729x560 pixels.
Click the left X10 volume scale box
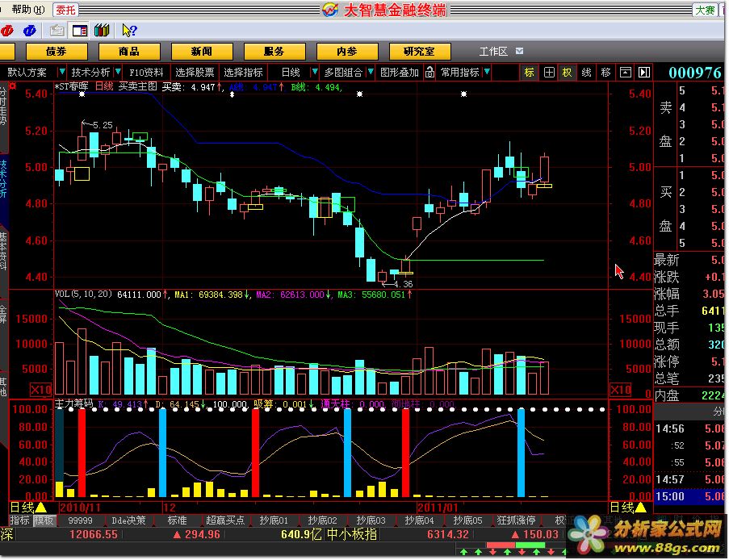coord(40,390)
